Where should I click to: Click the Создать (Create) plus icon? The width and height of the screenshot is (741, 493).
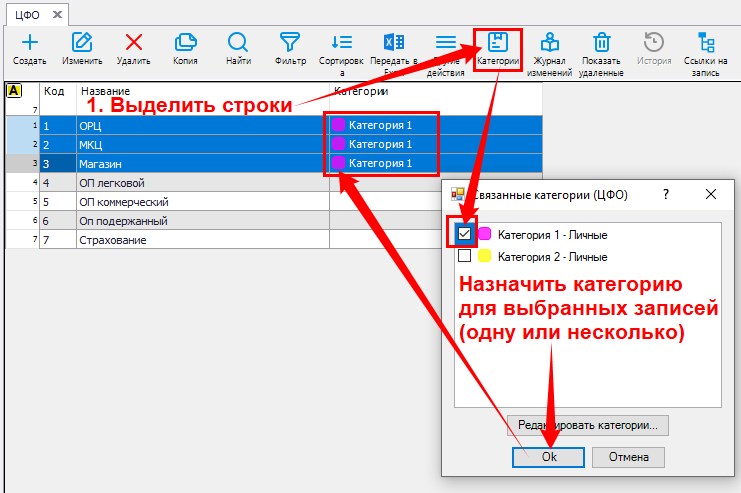(x=30, y=43)
